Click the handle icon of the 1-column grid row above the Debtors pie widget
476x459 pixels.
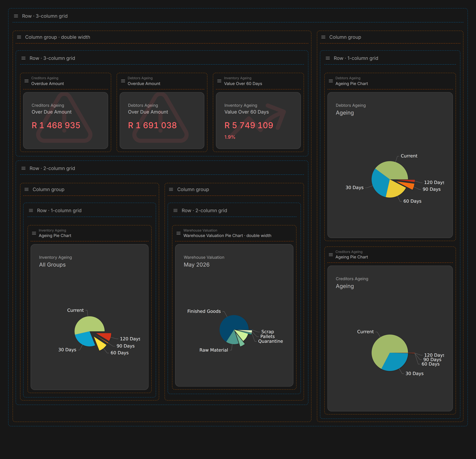click(x=328, y=58)
